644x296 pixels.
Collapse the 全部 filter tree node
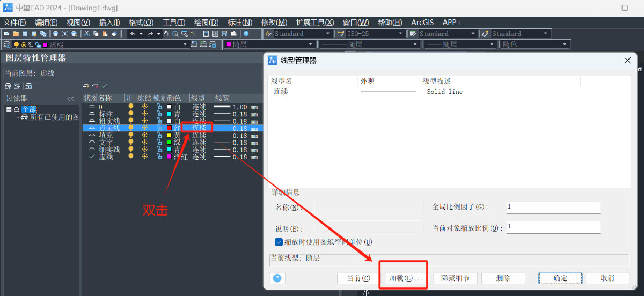[9, 109]
